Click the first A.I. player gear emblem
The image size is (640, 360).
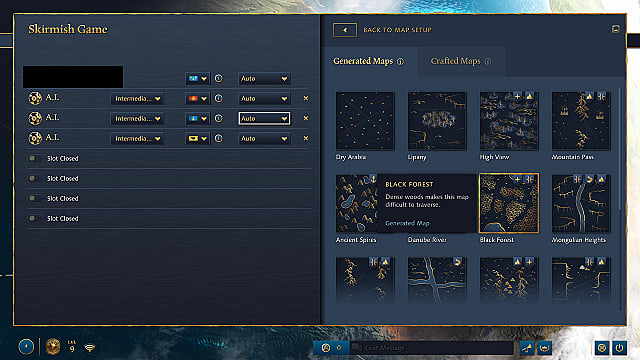(35, 98)
